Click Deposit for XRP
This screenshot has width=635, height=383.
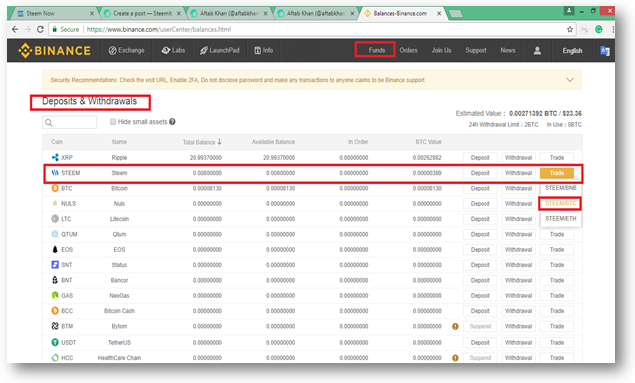[x=480, y=157]
